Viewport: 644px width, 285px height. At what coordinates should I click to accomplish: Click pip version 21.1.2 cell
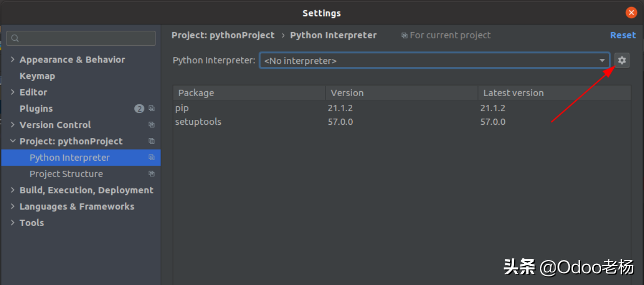point(340,108)
